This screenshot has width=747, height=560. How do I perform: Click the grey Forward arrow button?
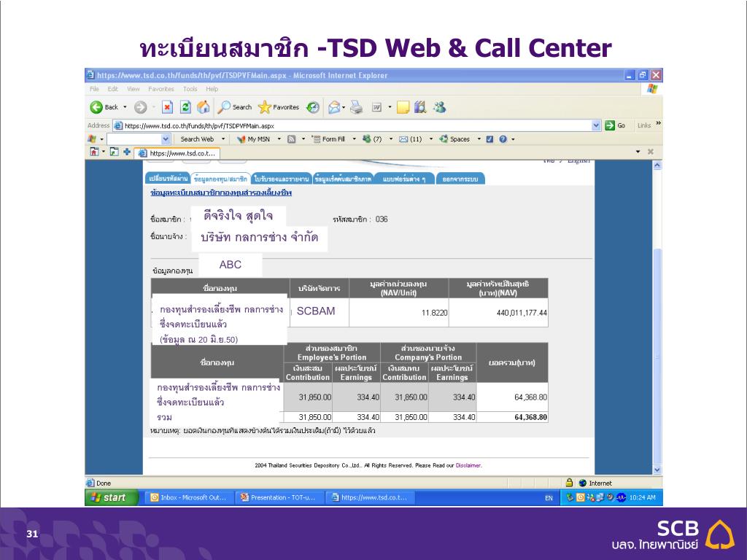[140, 108]
